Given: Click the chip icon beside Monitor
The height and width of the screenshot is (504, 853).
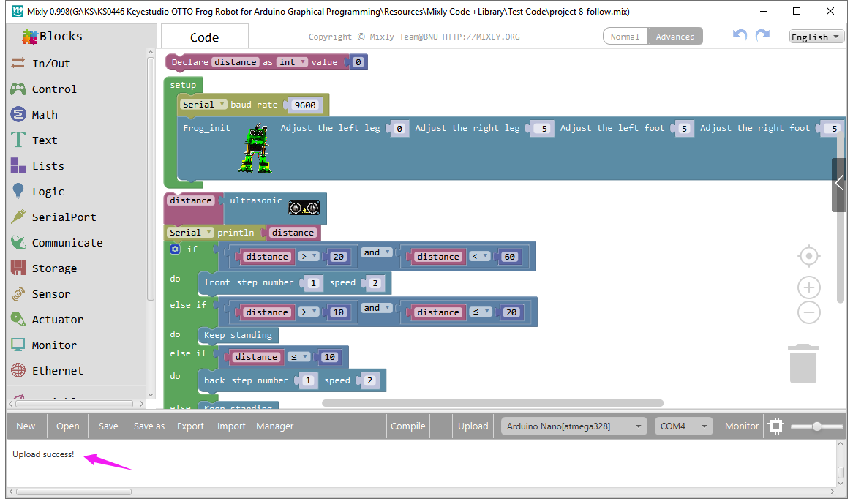Looking at the screenshot, I should tap(775, 426).
